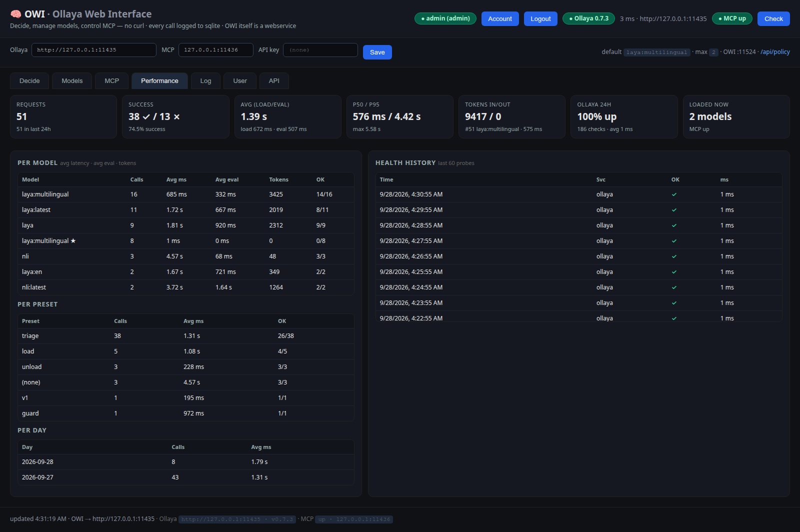Screen dimensions: 800x532
Task: Click the footer Ollaya v0.7.3 address label
Action: (237, 519)
